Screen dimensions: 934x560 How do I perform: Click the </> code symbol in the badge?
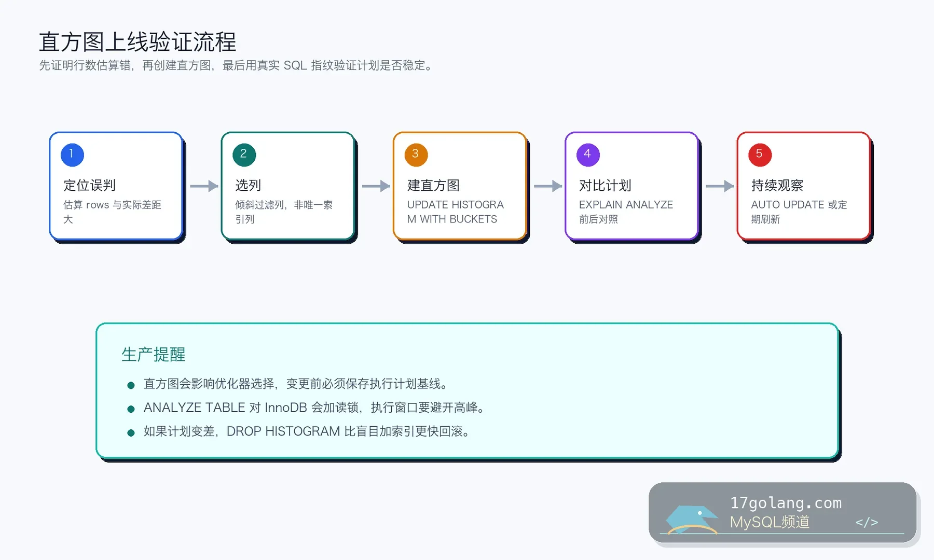(x=867, y=522)
